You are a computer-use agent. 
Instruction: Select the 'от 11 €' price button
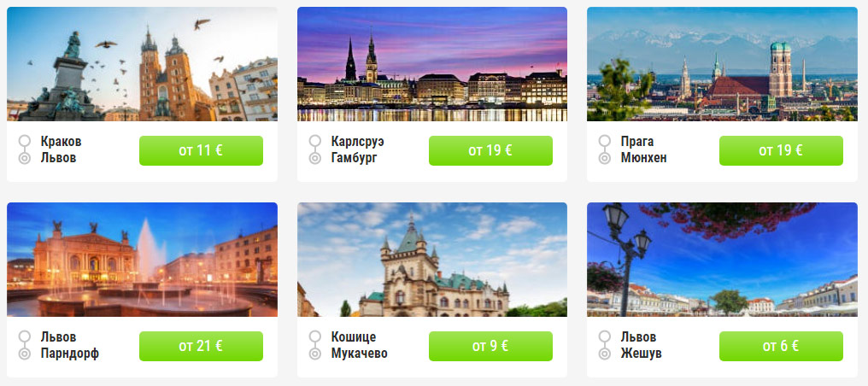(x=201, y=150)
